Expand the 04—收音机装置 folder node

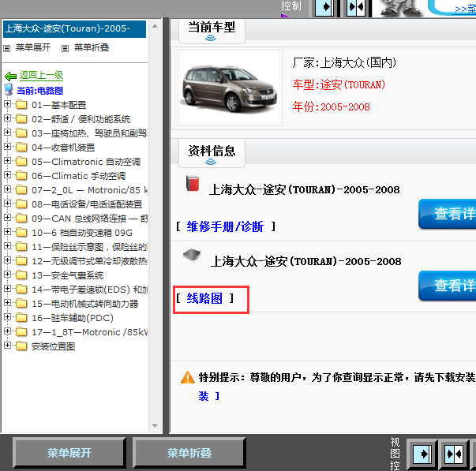[x=8, y=147]
